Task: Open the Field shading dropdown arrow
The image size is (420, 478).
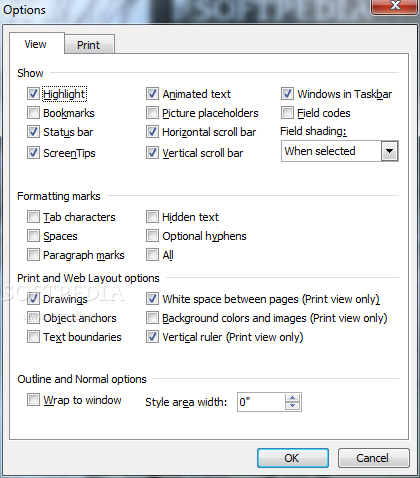Action: (389, 151)
